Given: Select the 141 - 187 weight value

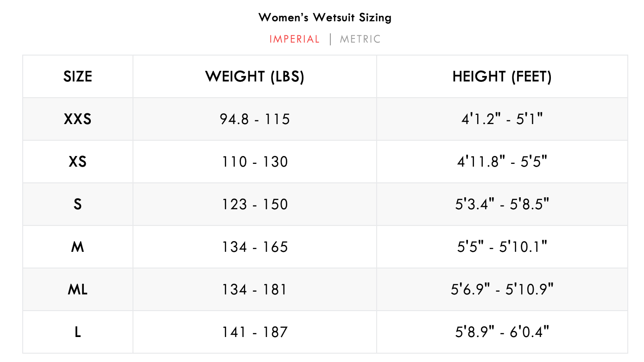Looking at the screenshot, I should pos(255,332).
